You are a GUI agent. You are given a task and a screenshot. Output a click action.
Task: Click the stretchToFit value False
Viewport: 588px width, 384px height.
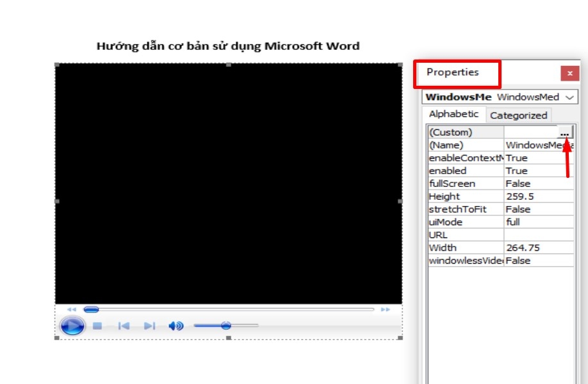point(518,209)
